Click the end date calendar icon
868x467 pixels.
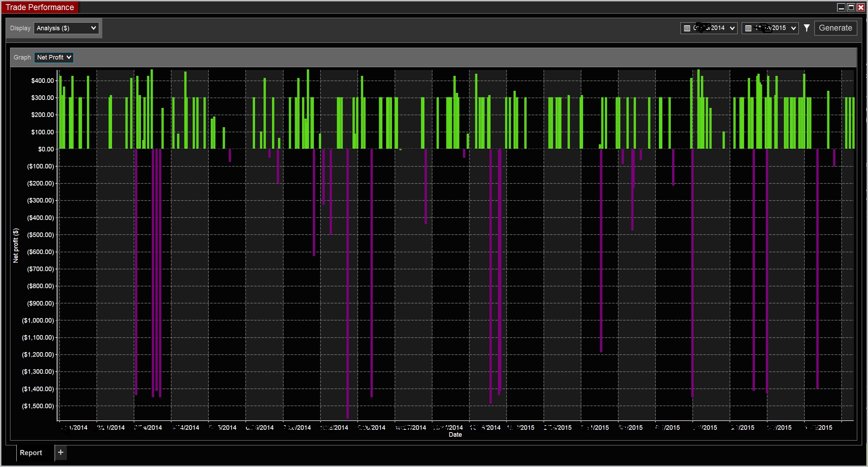748,28
